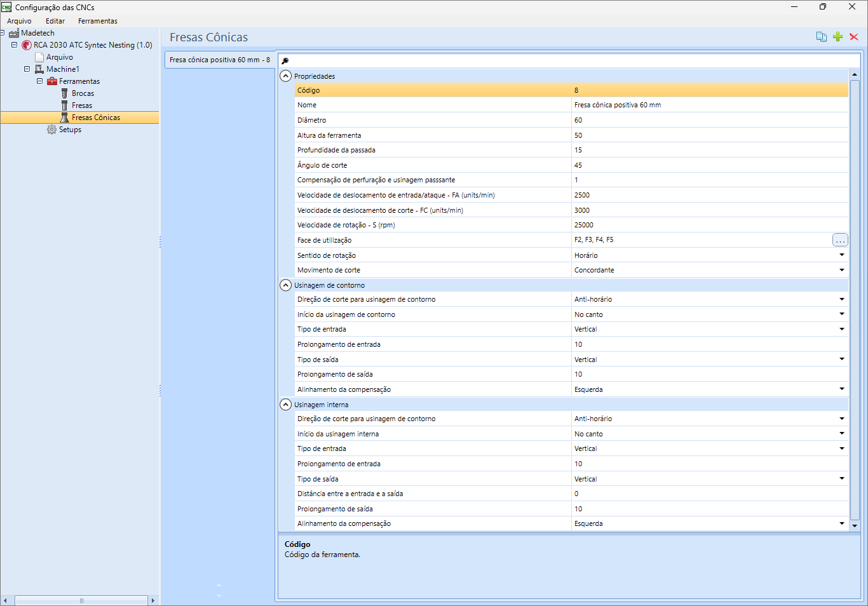This screenshot has width=868, height=606.
Task: Click the Código value field 8
Action: pyautogui.click(x=710, y=90)
